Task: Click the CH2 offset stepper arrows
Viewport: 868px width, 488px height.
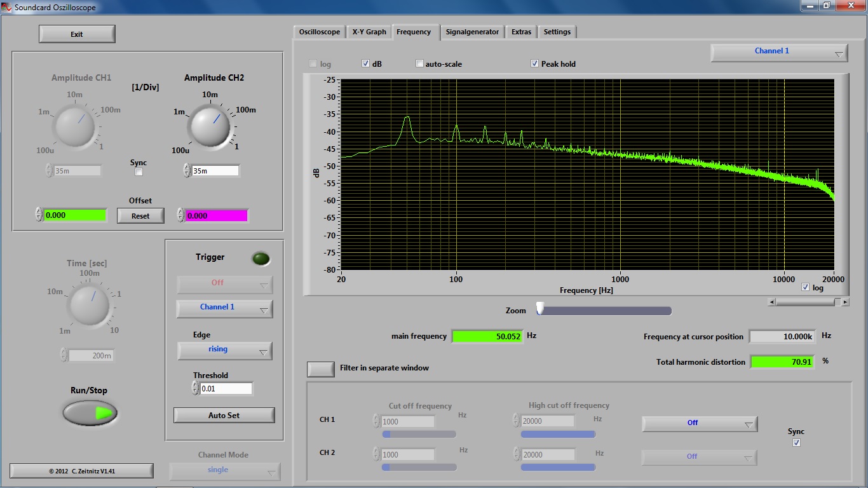Action: (x=180, y=215)
